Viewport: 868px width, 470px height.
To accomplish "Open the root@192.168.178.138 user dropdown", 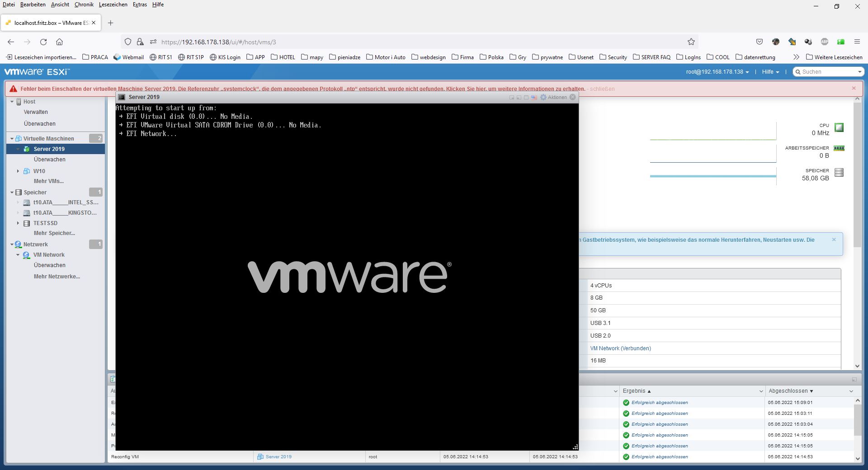I will tap(717, 71).
